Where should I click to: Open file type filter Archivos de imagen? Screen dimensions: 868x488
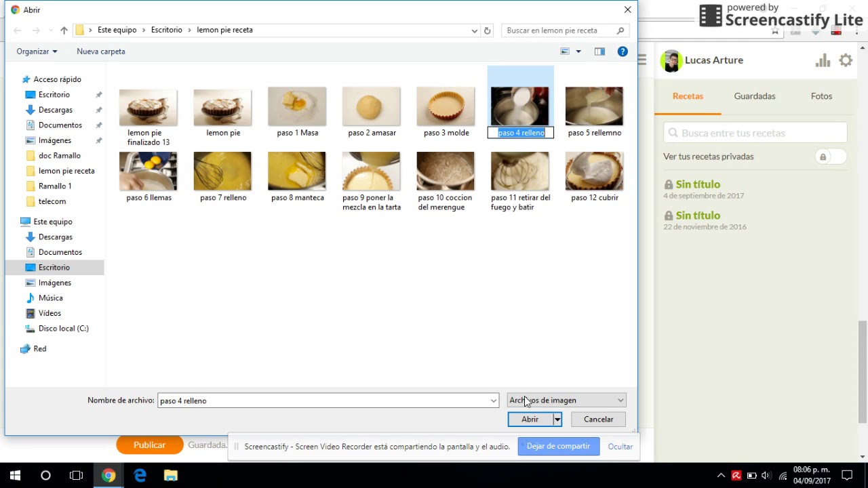point(566,401)
